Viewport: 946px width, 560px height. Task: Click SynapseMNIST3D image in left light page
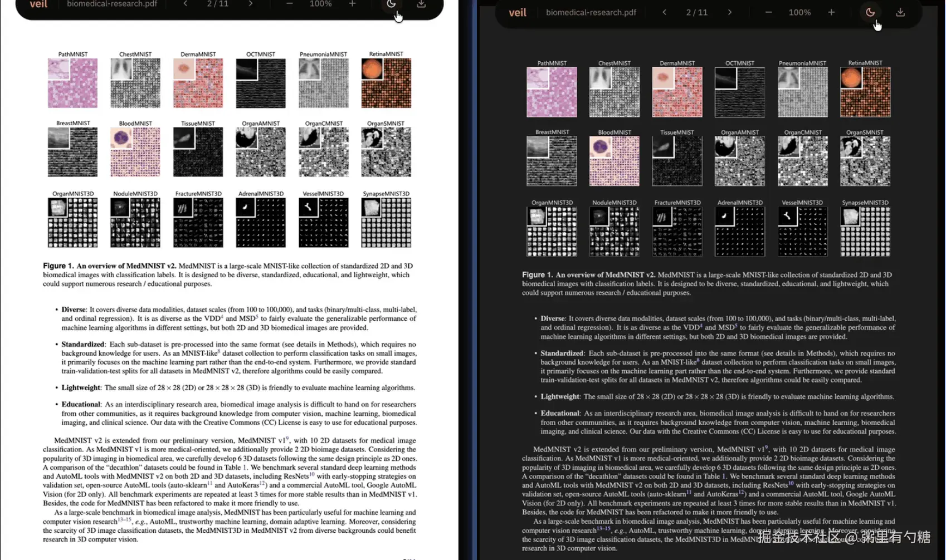click(386, 223)
